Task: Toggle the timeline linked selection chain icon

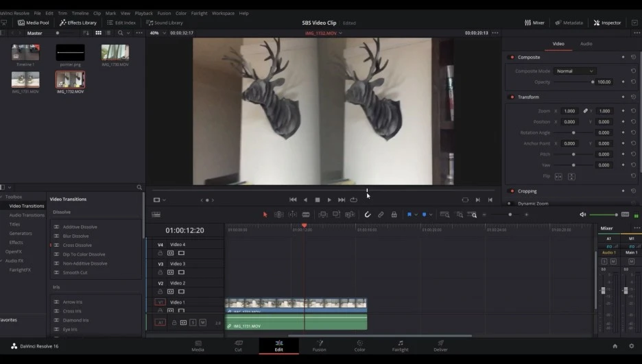Action: pos(381,215)
